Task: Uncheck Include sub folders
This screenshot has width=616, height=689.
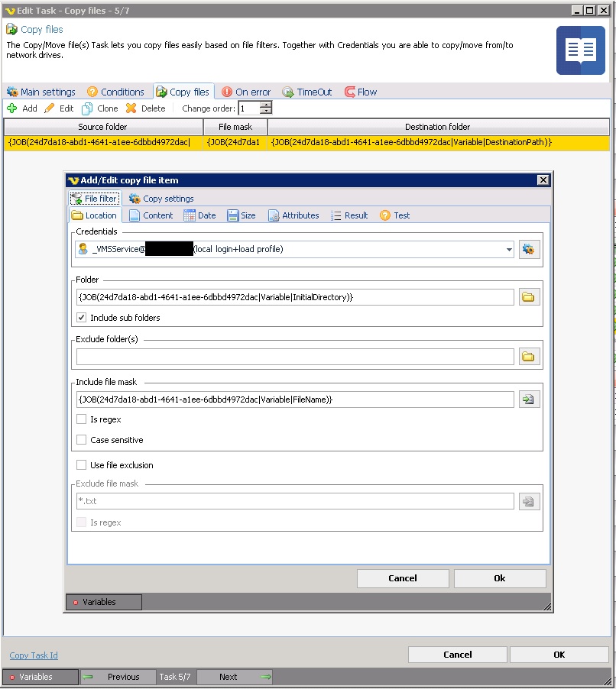Action: (82, 318)
